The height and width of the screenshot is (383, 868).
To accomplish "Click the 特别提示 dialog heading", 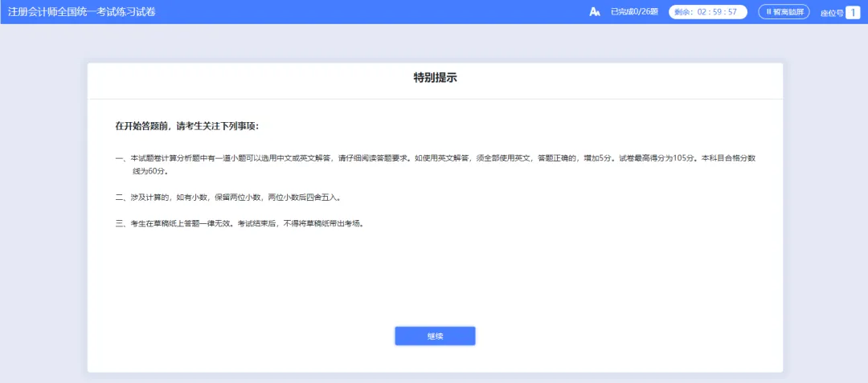I will click(x=435, y=78).
